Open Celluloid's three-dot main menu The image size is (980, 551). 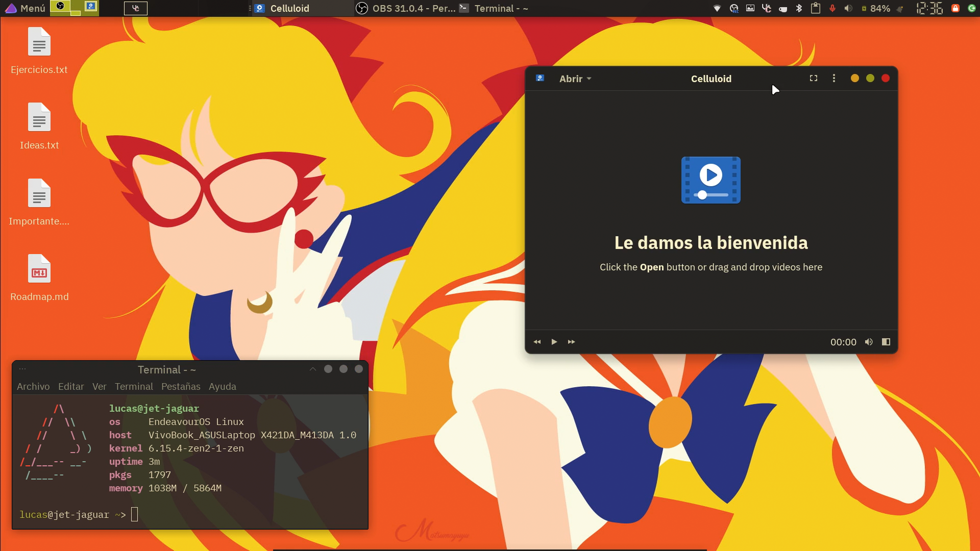834,78
